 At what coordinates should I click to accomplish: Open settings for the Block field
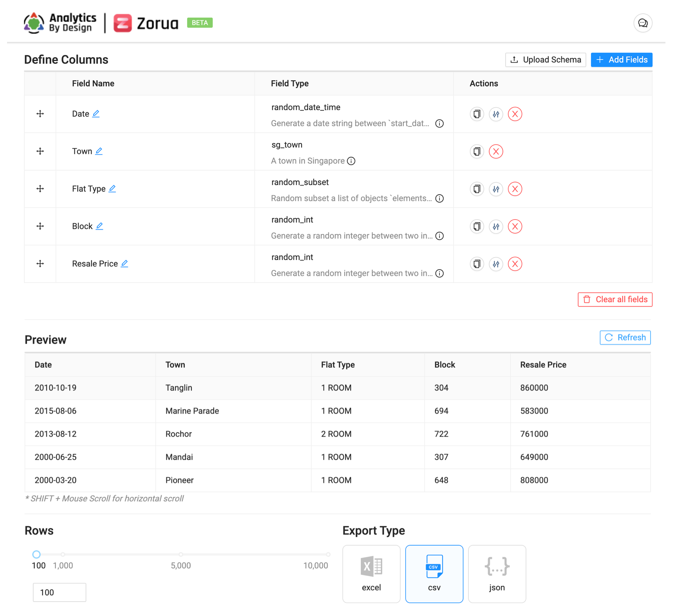pyautogui.click(x=496, y=226)
